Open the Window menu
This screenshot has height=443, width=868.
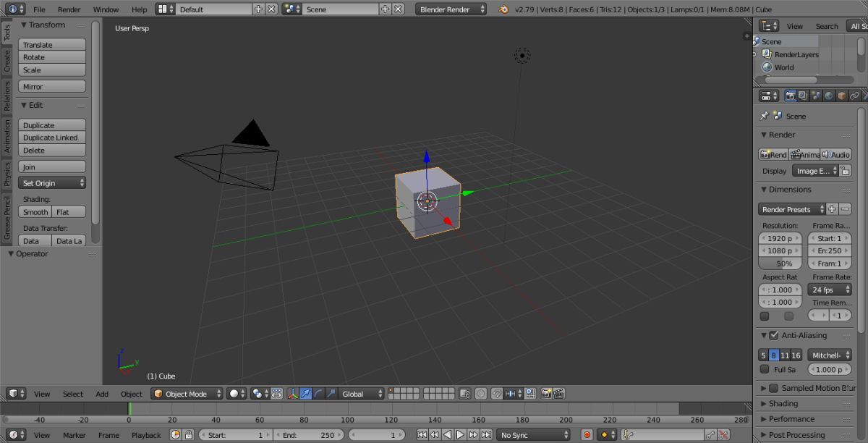[106, 9]
